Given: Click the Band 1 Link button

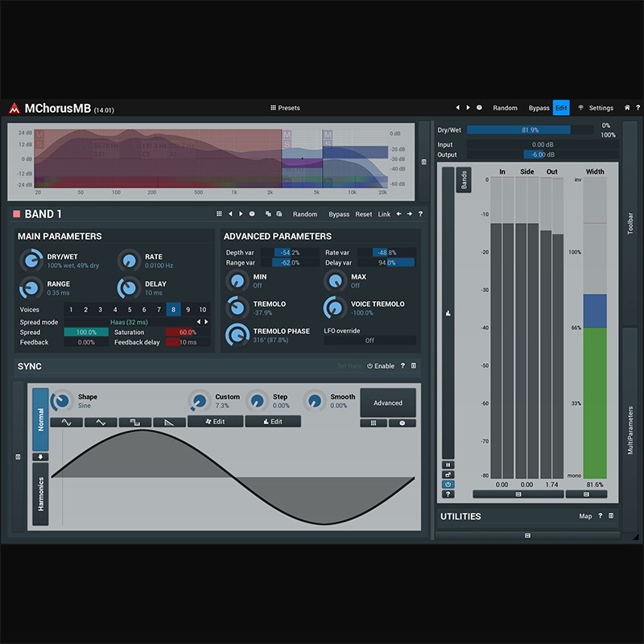Looking at the screenshot, I should click(x=384, y=214).
